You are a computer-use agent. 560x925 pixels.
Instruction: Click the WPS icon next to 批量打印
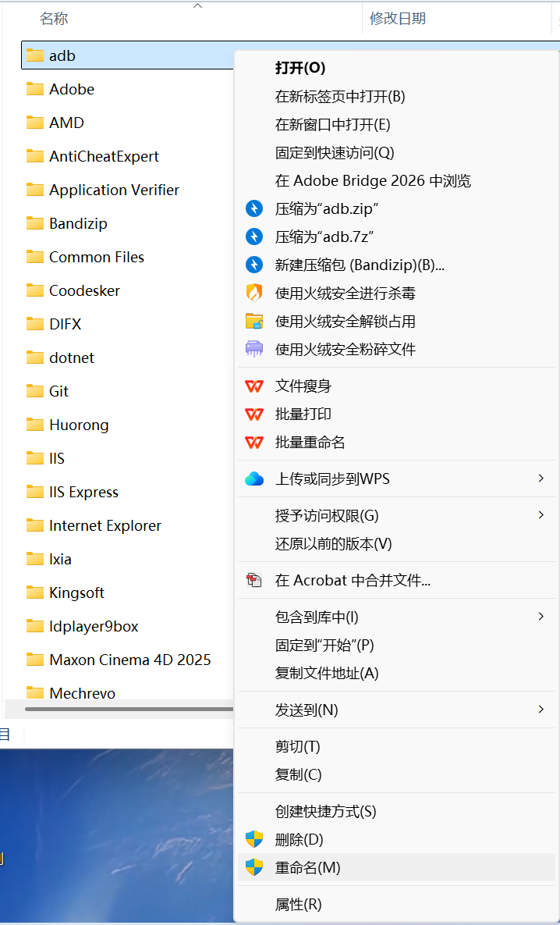point(255,414)
